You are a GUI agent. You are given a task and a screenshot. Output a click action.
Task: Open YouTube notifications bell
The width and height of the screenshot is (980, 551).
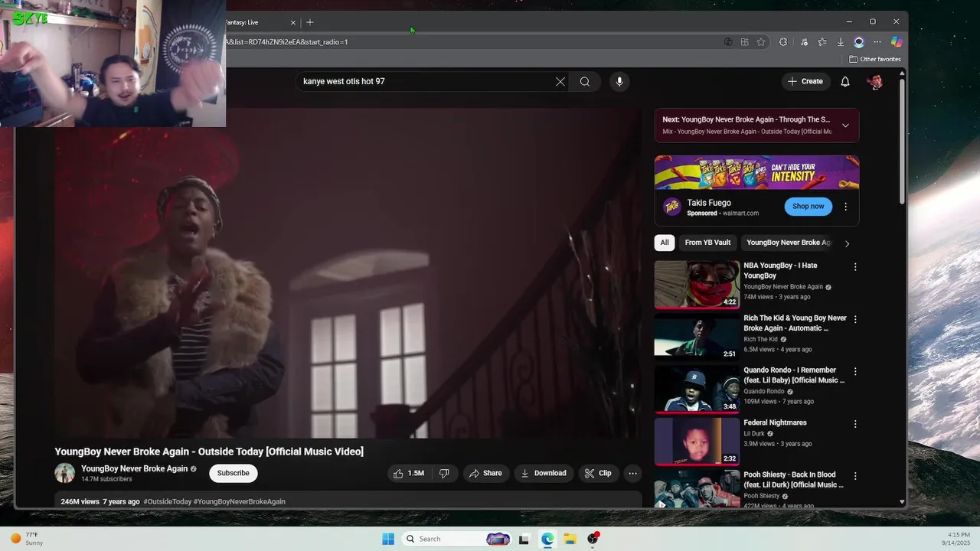845,81
